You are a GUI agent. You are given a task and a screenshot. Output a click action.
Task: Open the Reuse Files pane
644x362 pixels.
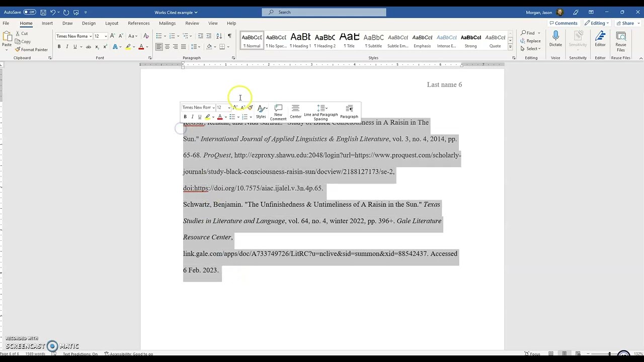click(x=621, y=41)
